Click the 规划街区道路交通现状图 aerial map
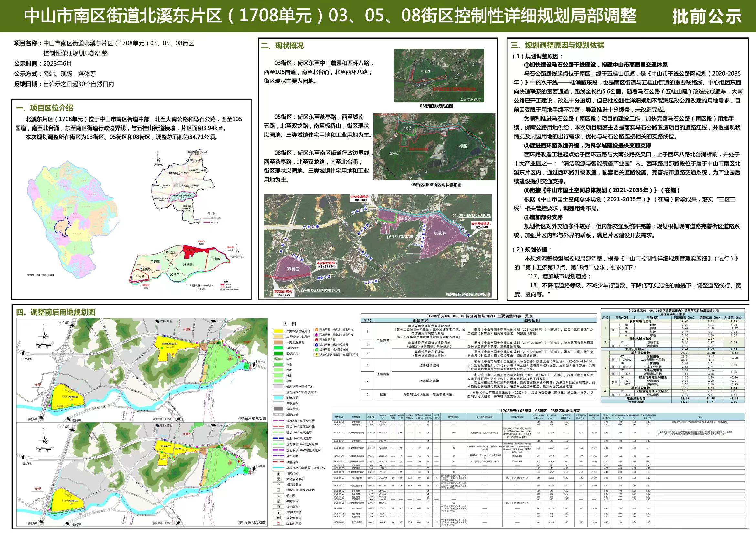The width and height of the screenshot is (756, 535). [x=378, y=246]
